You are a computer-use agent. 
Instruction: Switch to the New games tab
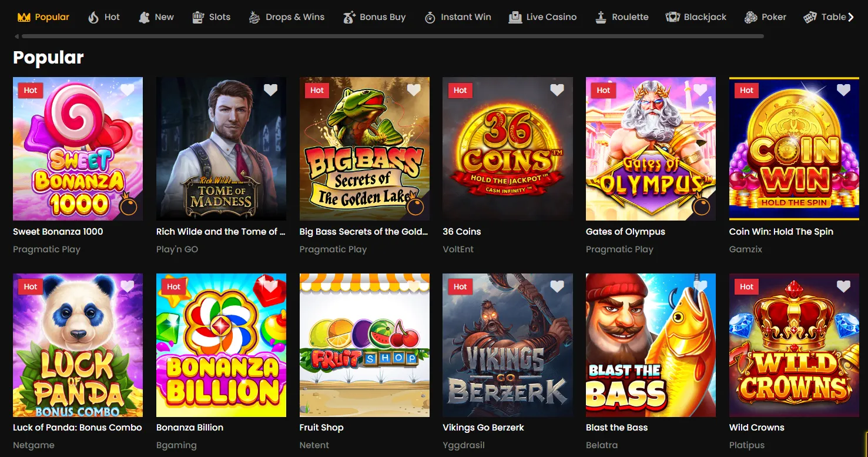164,17
